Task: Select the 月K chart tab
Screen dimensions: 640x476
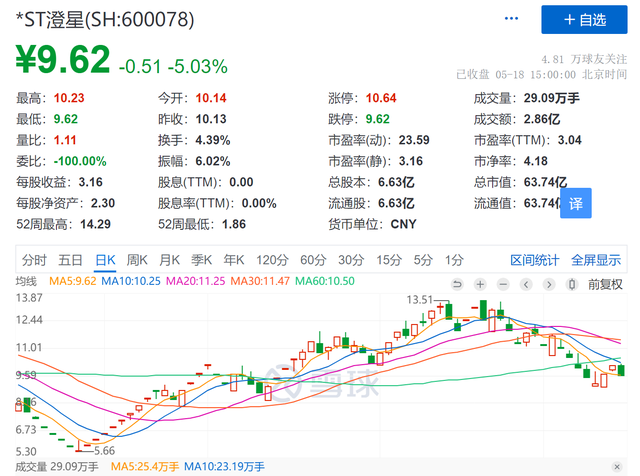Action: [169, 260]
